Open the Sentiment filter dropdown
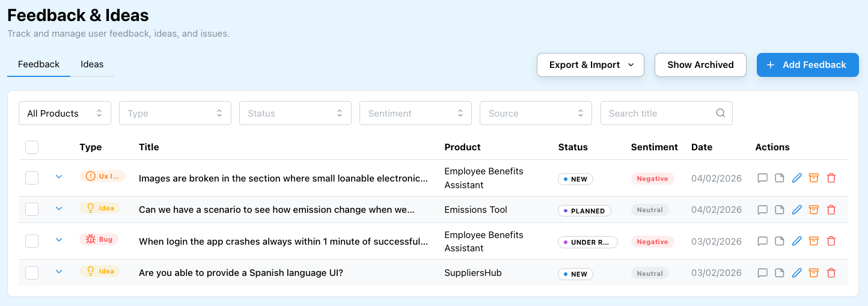This screenshot has height=306, width=868. click(415, 113)
